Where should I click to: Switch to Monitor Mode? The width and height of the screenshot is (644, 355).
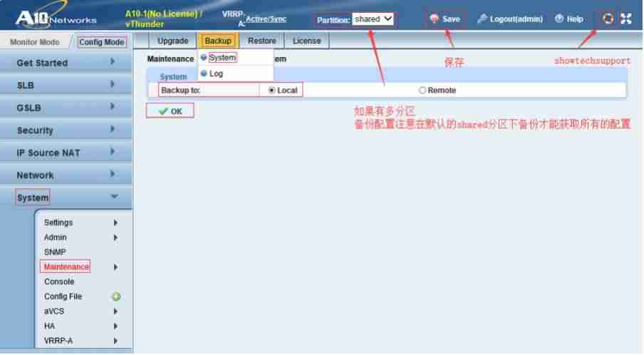(x=35, y=42)
